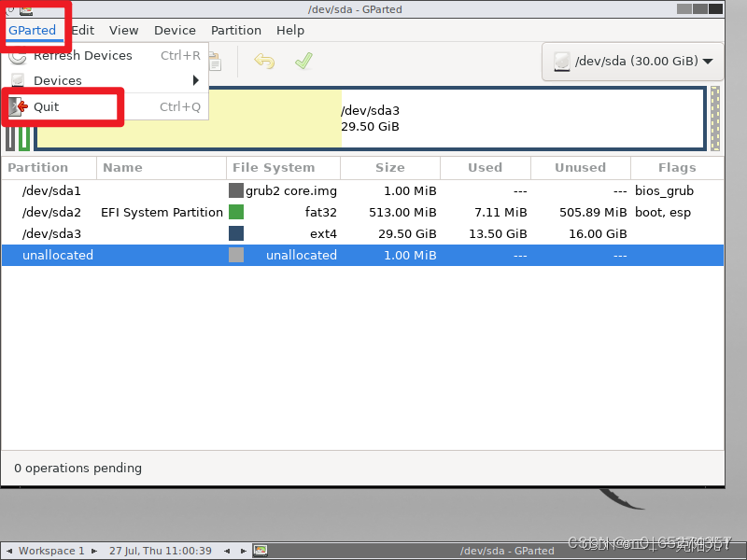Click the dark blue ext4 color swatch
The height and width of the screenshot is (560, 747).
(236, 233)
